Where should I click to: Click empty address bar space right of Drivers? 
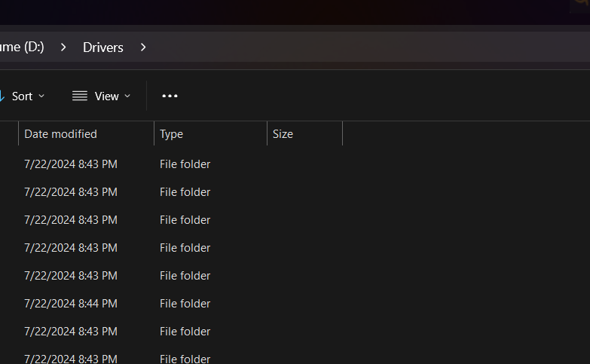[362, 47]
